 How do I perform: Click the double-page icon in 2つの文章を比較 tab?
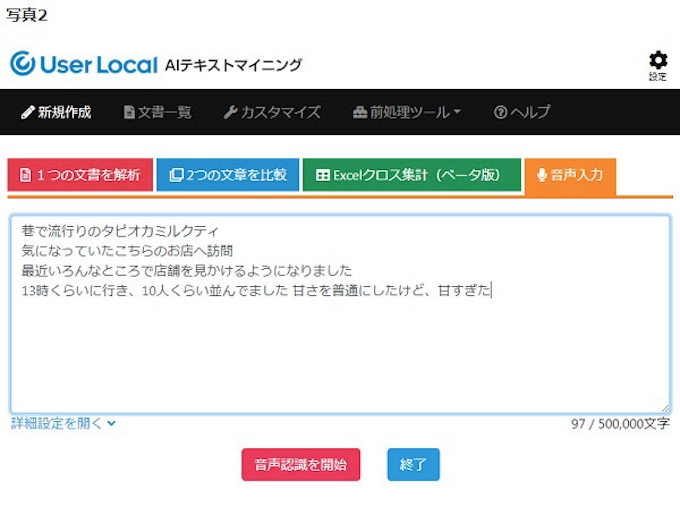175,175
